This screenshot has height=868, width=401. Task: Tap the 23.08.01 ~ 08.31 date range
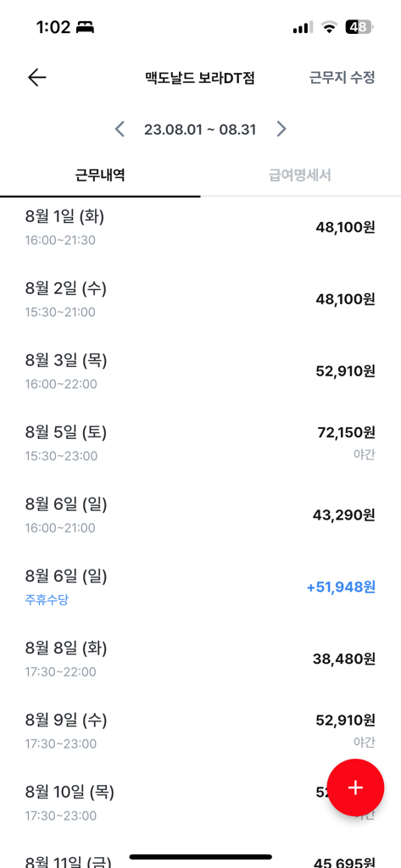point(200,130)
